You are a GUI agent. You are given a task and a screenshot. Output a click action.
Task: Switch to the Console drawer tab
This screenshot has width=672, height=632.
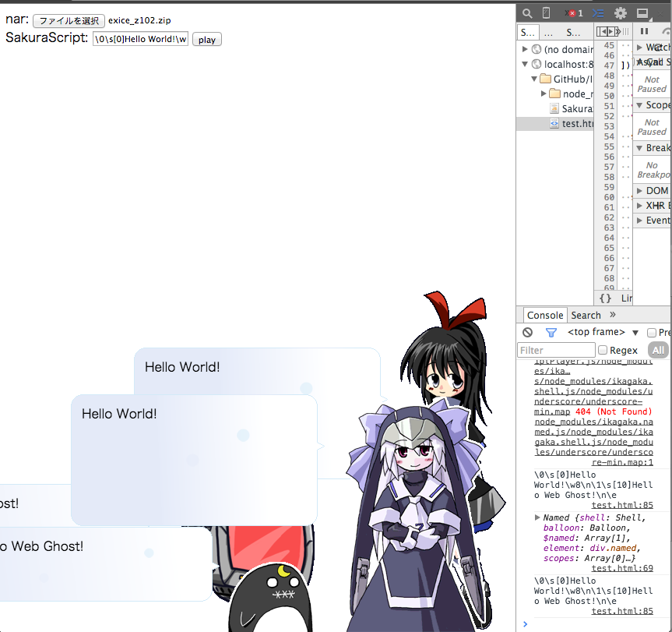(x=545, y=315)
